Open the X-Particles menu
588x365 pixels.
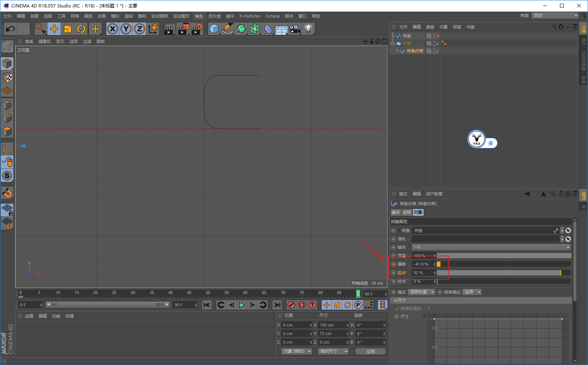[250, 16]
